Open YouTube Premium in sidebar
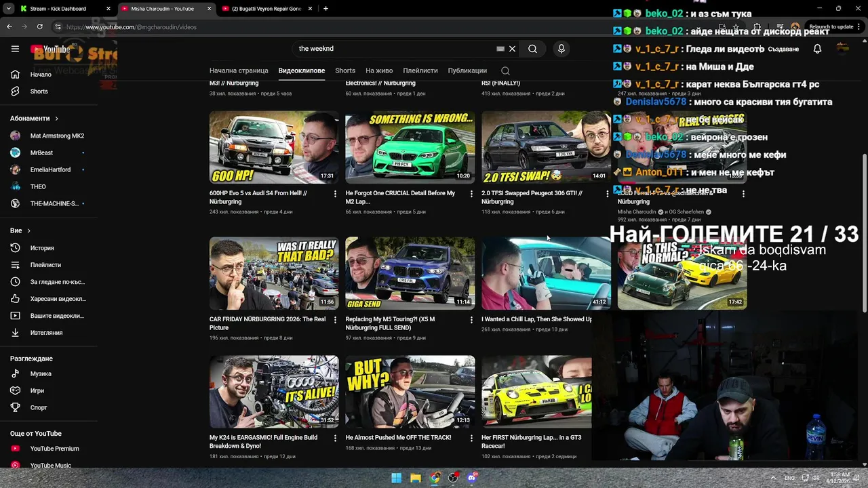Image resolution: width=868 pixels, height=488 pixels. point(54,449)
